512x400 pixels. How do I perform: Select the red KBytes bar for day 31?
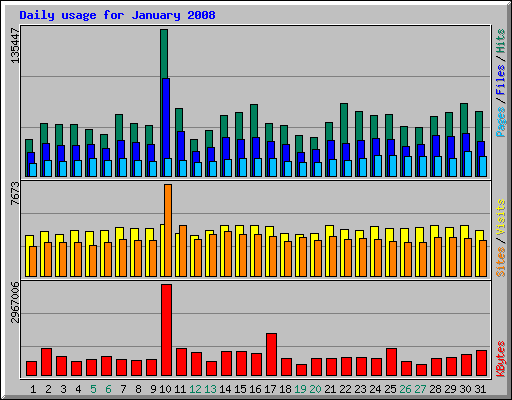[x=481, y=363]
